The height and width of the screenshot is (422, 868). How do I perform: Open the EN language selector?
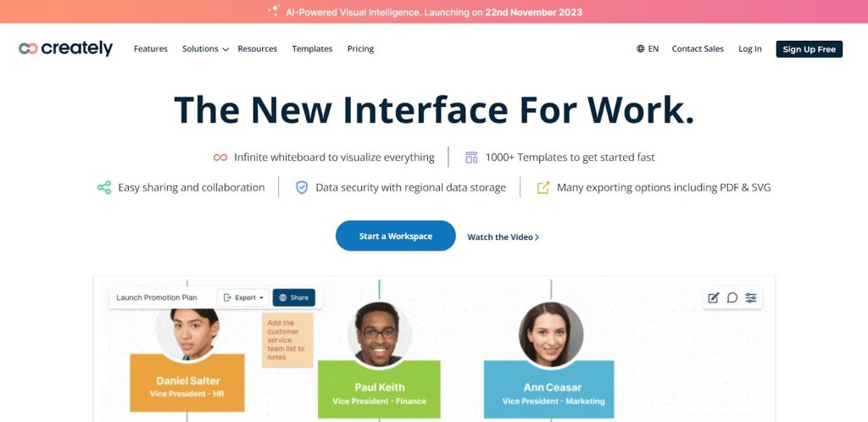[648, 49]
